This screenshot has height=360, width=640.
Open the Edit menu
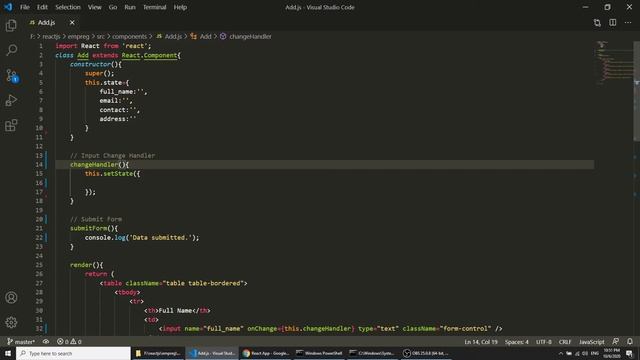tap(42, 7)
